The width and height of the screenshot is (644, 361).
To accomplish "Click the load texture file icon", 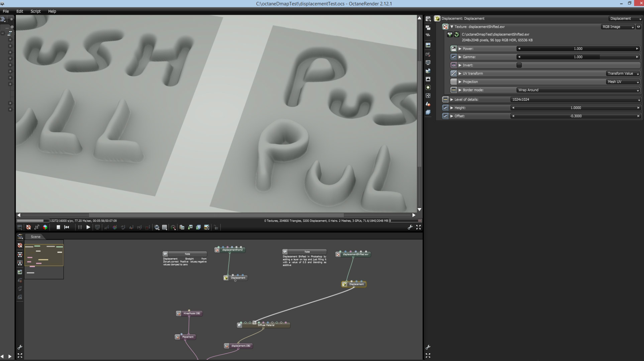I will coord(450,34).
